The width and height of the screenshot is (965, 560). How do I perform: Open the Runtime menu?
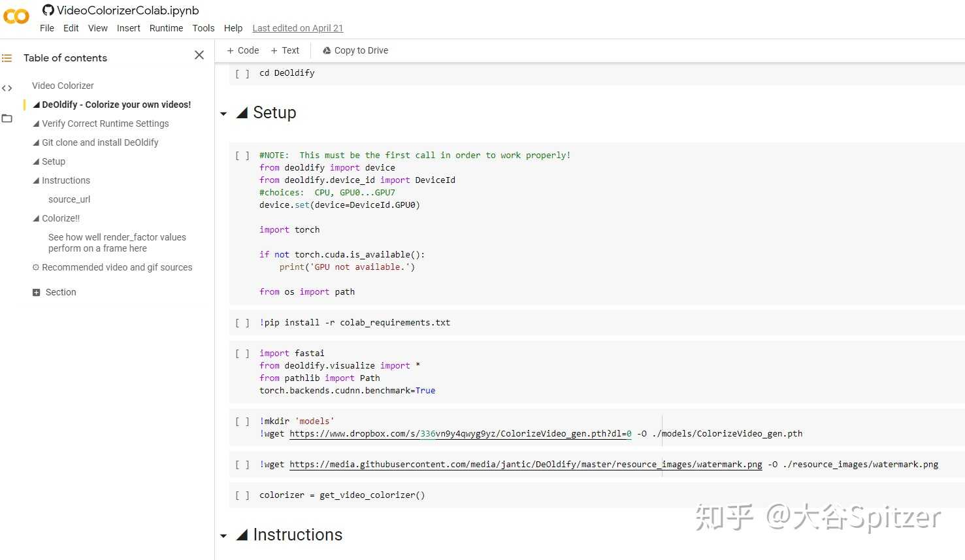point(166,28)
